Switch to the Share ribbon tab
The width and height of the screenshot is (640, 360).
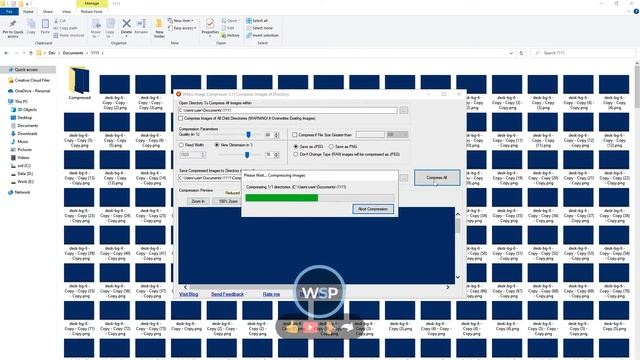48,11
